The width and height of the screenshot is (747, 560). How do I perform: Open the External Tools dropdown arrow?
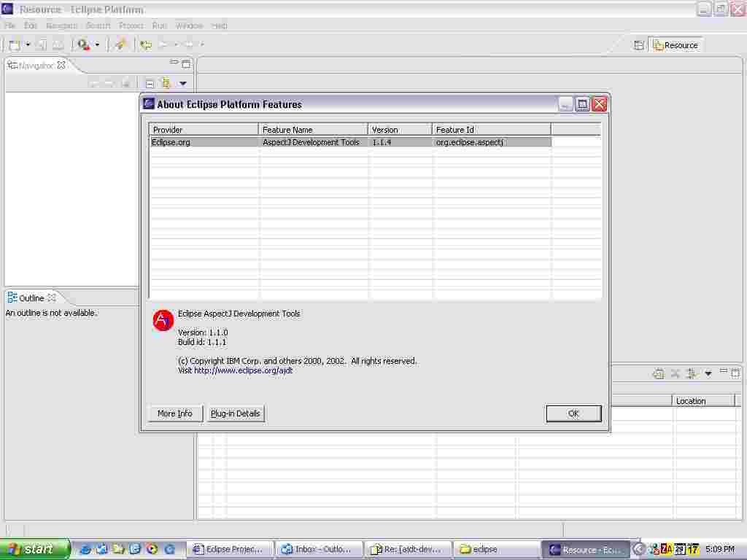97,45
